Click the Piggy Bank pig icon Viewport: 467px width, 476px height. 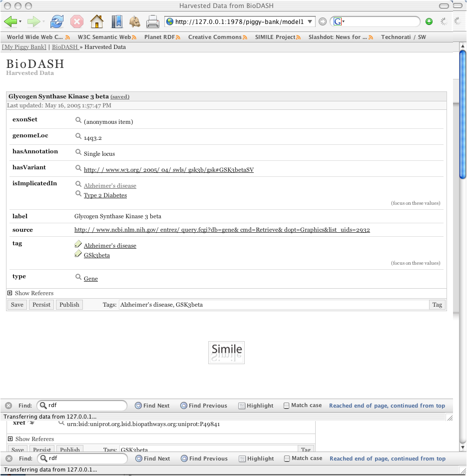134,21
